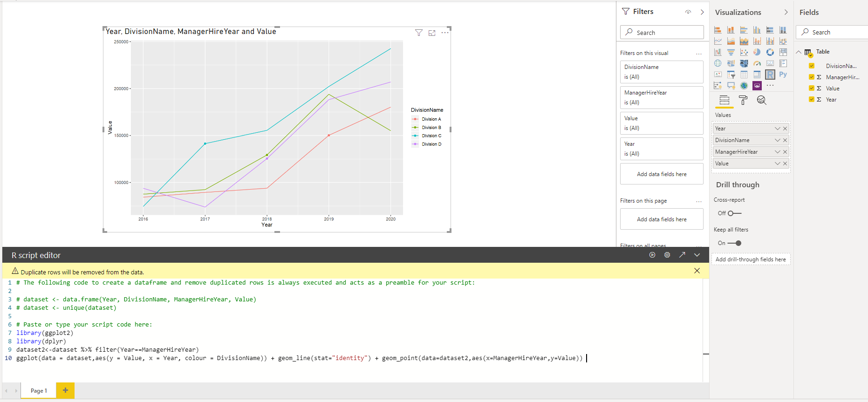
Task: Open the ManagerHireYear value field dropdown
Action: pyautogui.click(x=777, y=152)
